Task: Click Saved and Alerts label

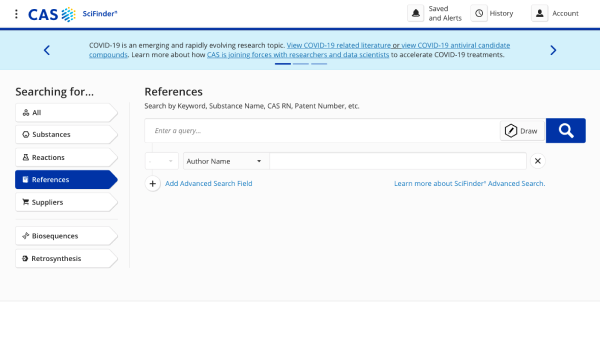Action: tap(445, 13)
